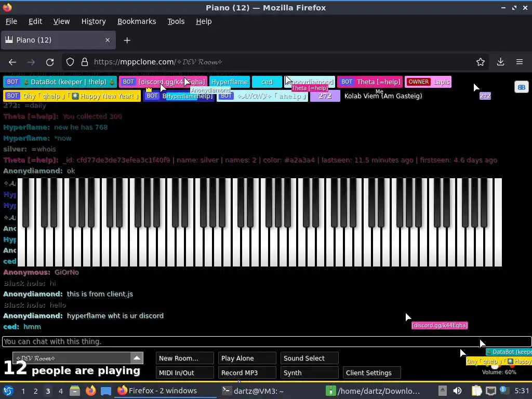
Task: Click chat message 'this is from client.js'
Action: (100, 294)
